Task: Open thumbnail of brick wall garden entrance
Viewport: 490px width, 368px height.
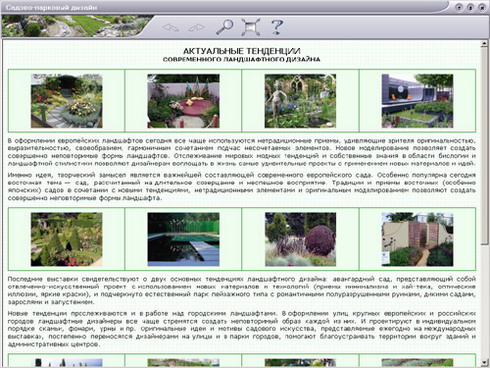Action: pyautogui.click(x=417, y=239)
